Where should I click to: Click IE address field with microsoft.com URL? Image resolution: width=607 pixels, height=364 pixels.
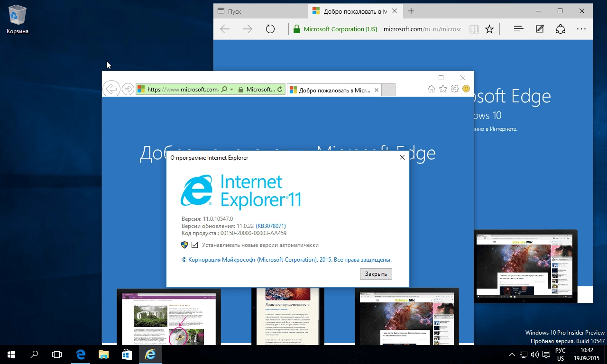(x=183, y=89)
